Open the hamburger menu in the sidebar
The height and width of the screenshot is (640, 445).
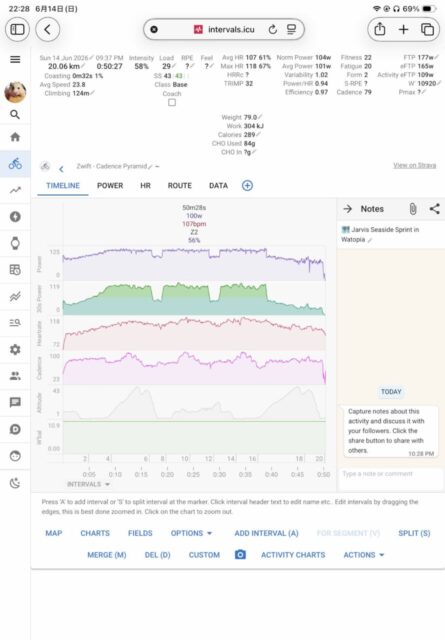[x=15, y=60]
